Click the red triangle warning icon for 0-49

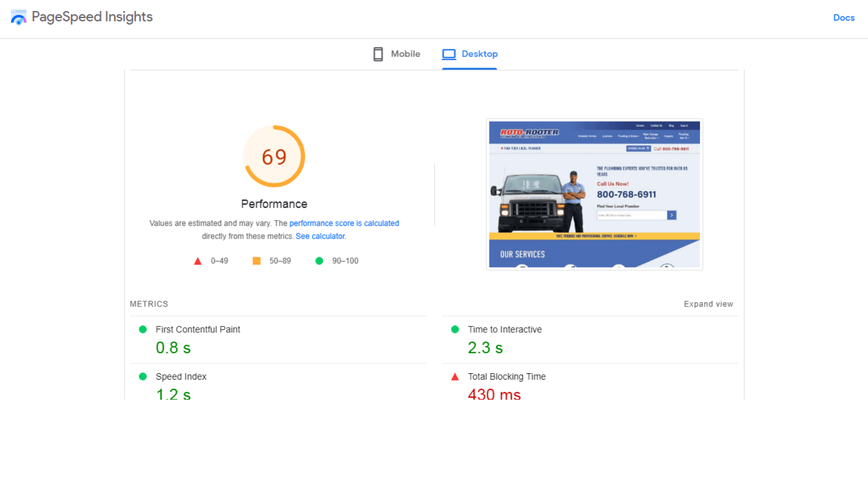coord(198,261)
